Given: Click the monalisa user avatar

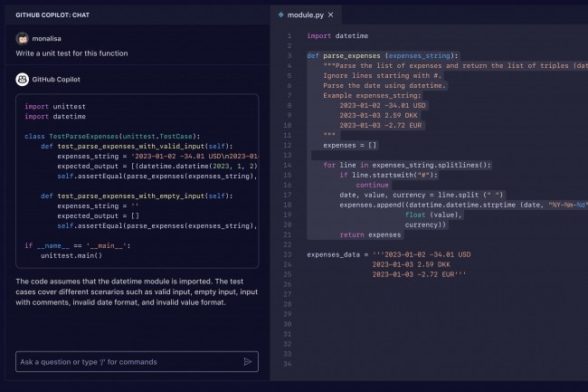Looking at the screenshot, I should tap(22, 38).
